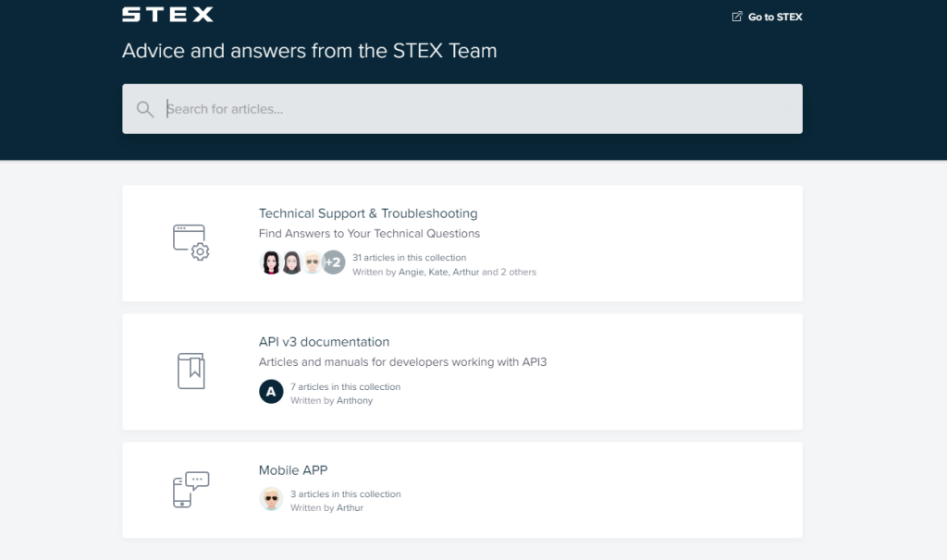947x560 pixels.
Task: Click the Technical Support browser gear icon
Action: coord(191,243)
